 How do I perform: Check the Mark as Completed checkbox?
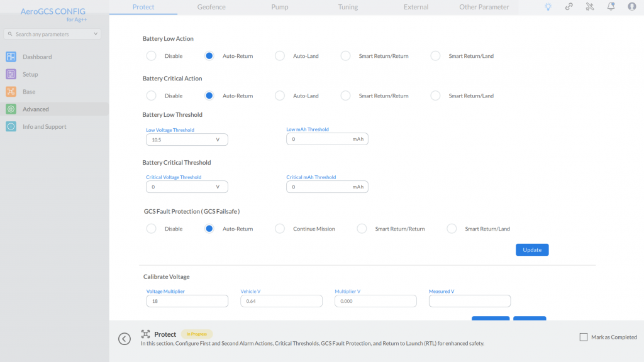click(584, 337)
